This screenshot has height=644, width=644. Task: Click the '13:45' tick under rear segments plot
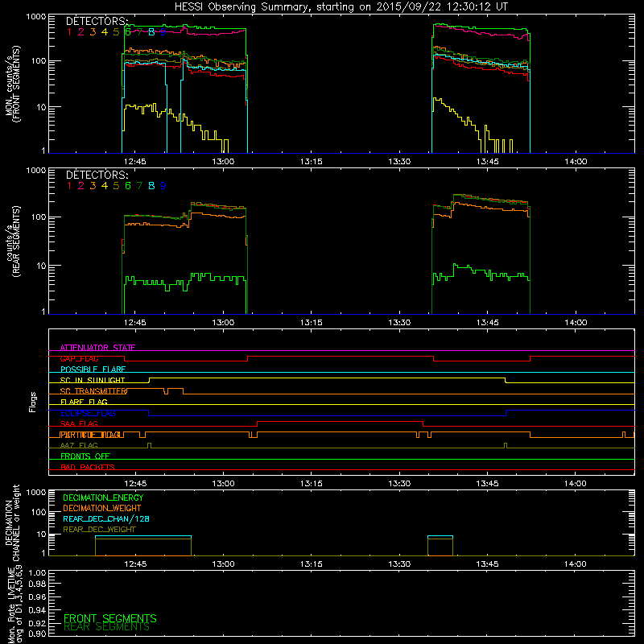pyautogui.click(x=488, y=323)
